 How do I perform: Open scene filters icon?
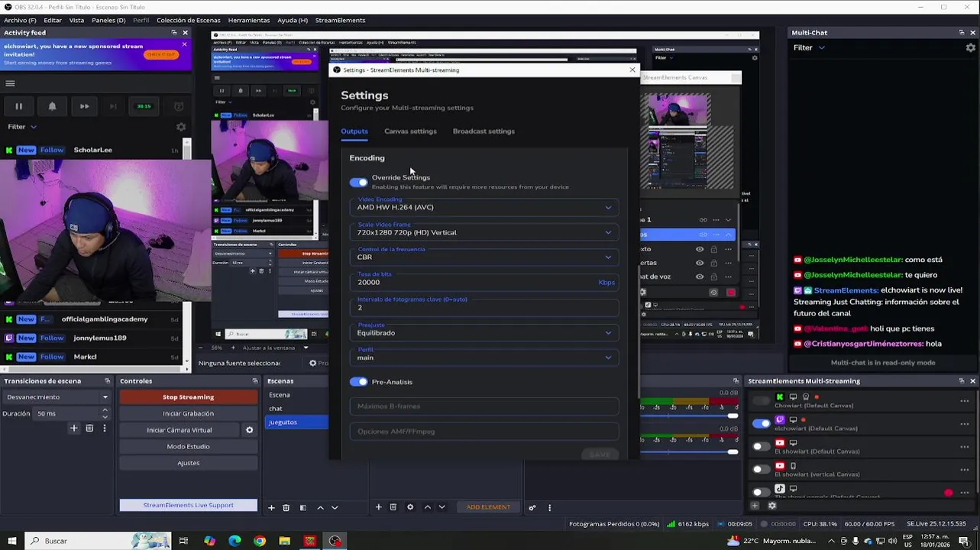302,507
